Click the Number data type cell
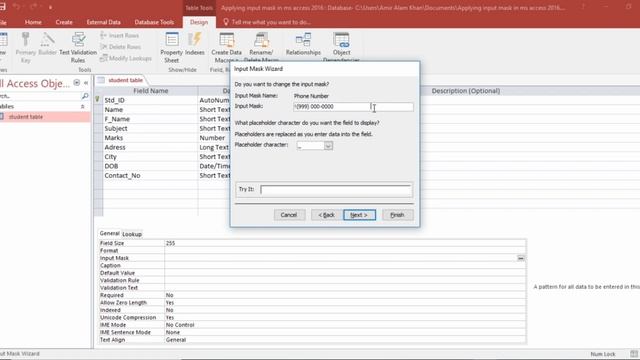The width and height of the screenshot is (640, 360). click(214, 138)
